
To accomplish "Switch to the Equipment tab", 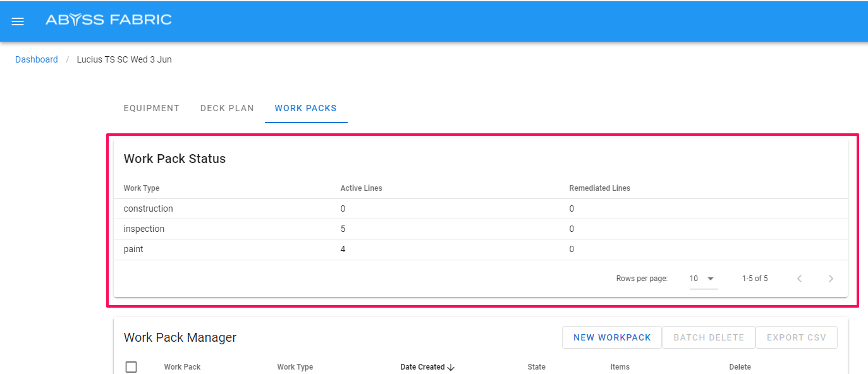I will click(x=152, y=108).
